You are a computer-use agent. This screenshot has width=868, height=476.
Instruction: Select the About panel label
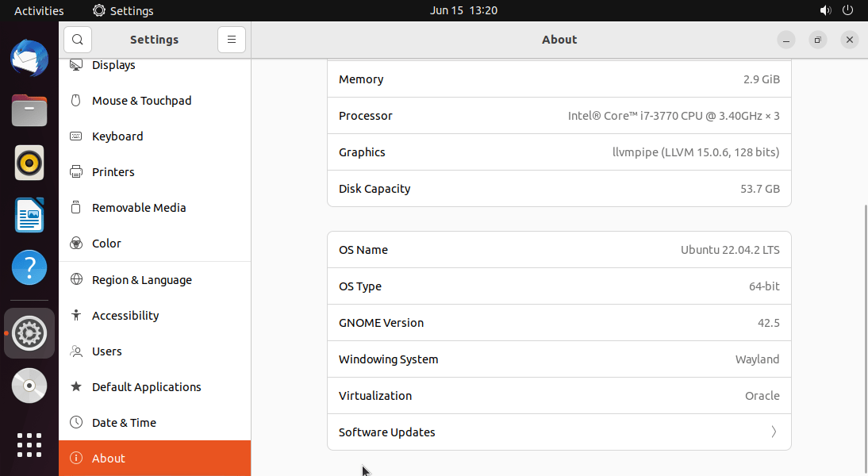[x=109, y=459]
